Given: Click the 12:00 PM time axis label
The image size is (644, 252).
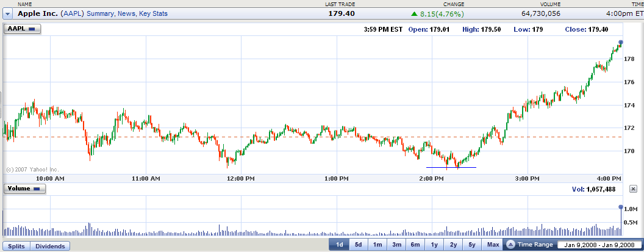Looking at the screenshot, I should pyautogui.click(x=241, y=179).
